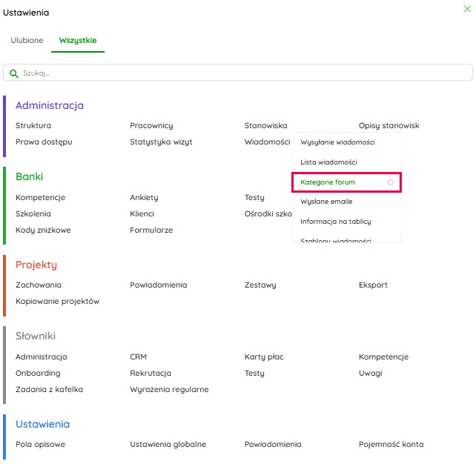
Task: Expand the Wiadomości submenu
Action: 267,142
